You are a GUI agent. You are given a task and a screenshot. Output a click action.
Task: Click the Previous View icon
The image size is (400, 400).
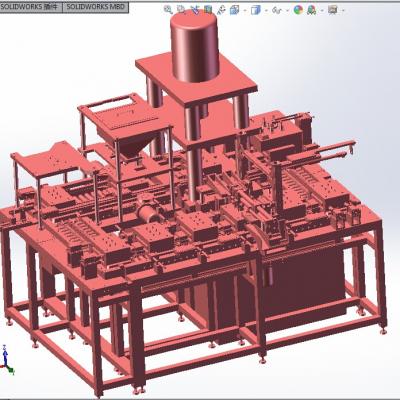coord(195,10)
